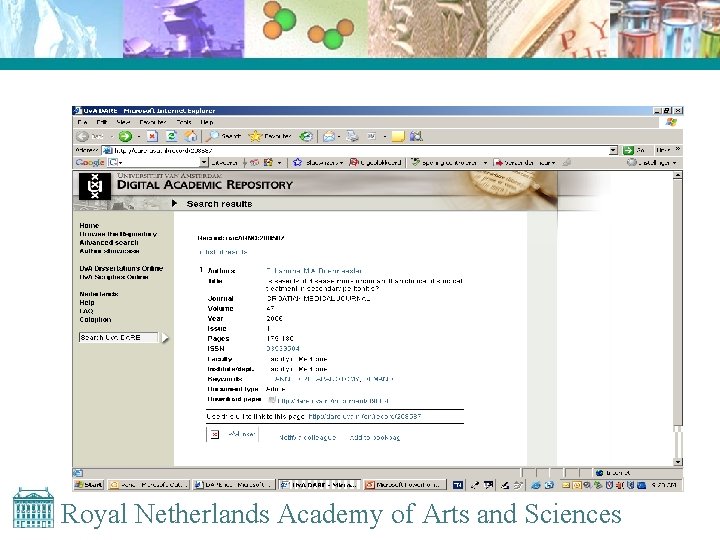Switch to the Outlook taskbar button
The image size is (720, 540).
coord(149,484)
